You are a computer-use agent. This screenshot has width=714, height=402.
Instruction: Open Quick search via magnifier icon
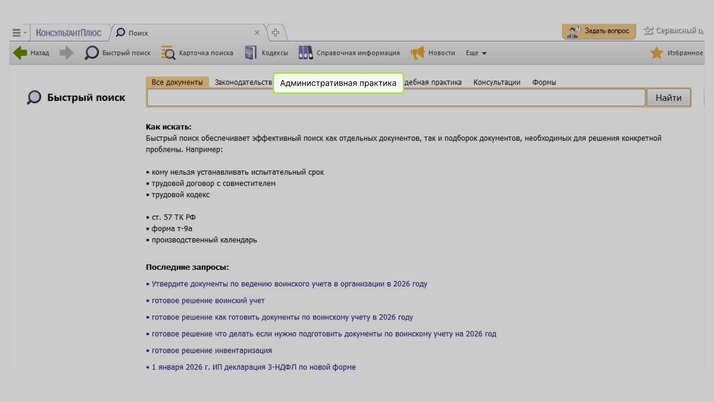click(92, 53)
